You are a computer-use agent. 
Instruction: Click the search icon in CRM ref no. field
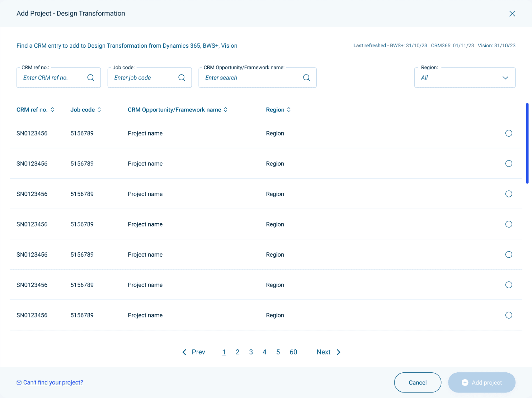coord(91,78)
